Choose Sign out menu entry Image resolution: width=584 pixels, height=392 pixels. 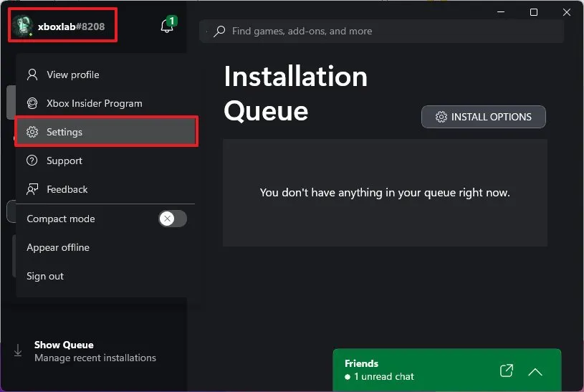point(45,276)
